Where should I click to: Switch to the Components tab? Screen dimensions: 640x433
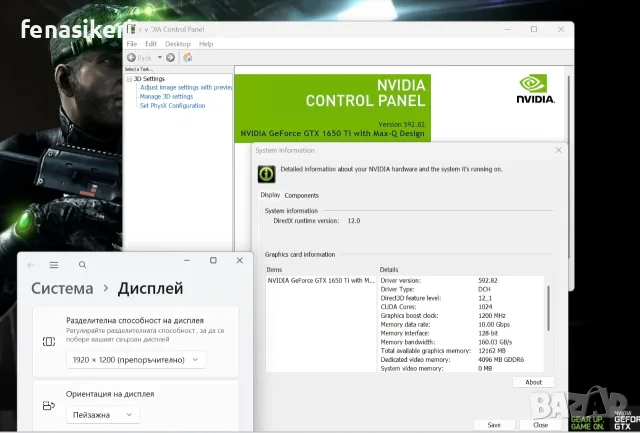pyautogui.click(x=301, y=195)
